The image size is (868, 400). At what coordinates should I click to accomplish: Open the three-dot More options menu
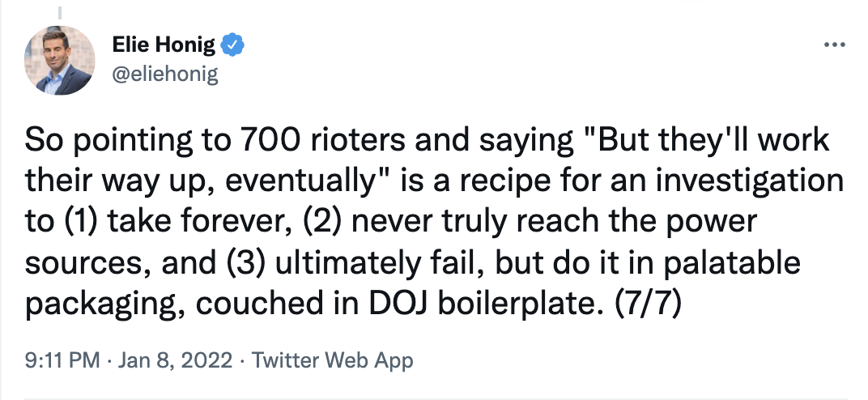834,45
